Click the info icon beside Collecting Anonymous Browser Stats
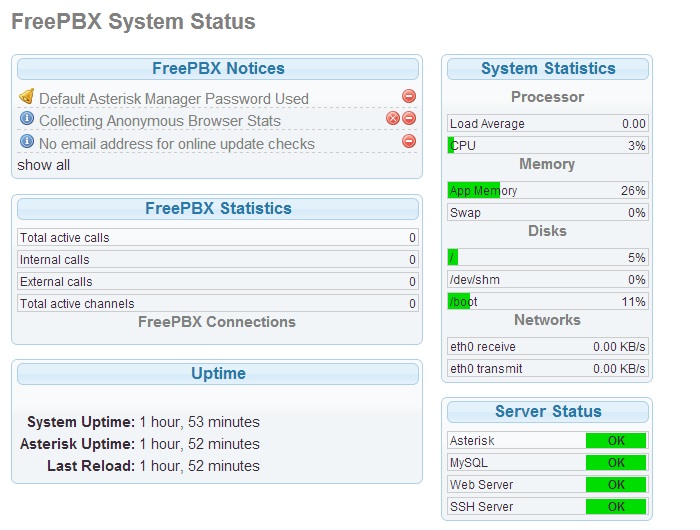 pos(27,119)
